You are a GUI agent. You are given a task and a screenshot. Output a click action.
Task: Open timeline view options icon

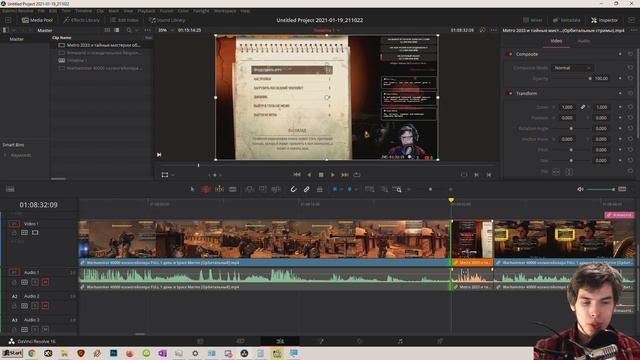[10, 189]
